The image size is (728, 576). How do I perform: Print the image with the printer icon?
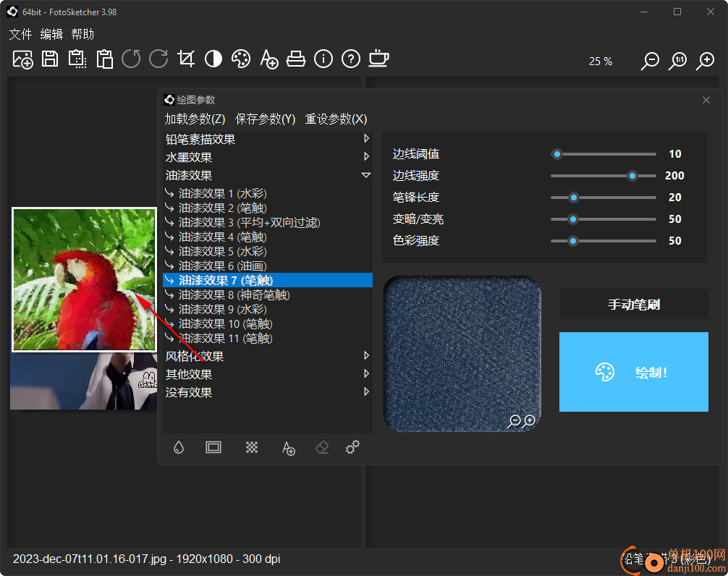[296, 59]
